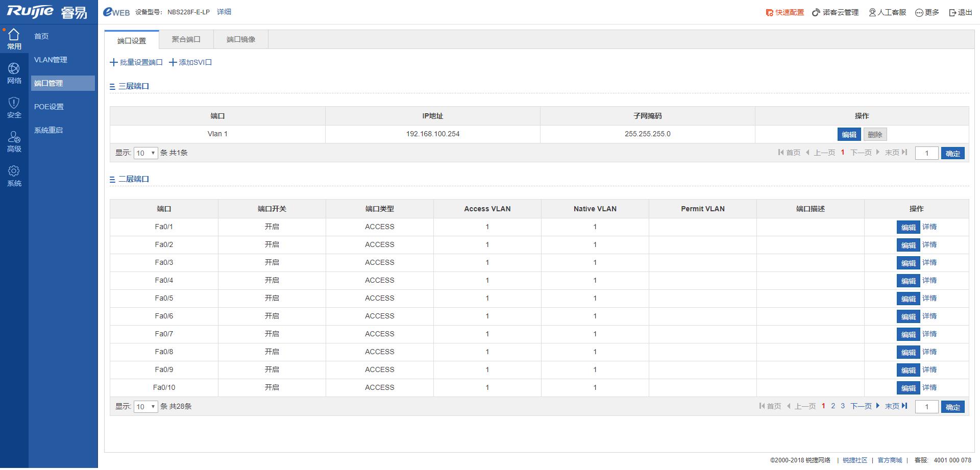Viewport: 980px width, 470px height.
Task: Open rows-per-page dropdown in 三层端口 table
Action: coord(145,153)
